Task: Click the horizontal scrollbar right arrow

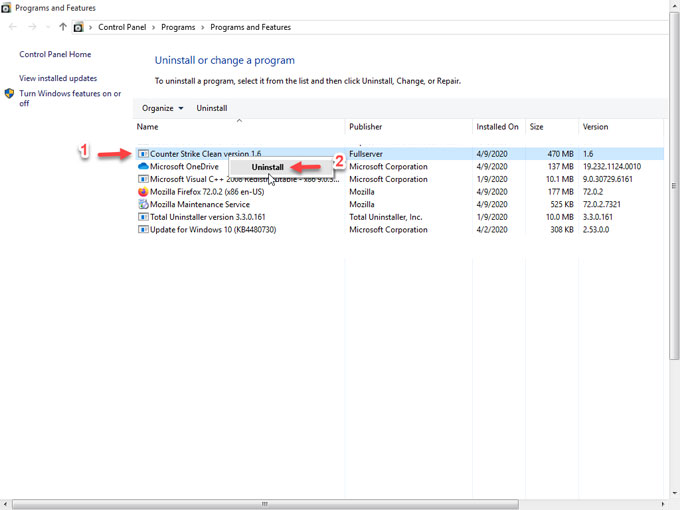Action: 662,504
